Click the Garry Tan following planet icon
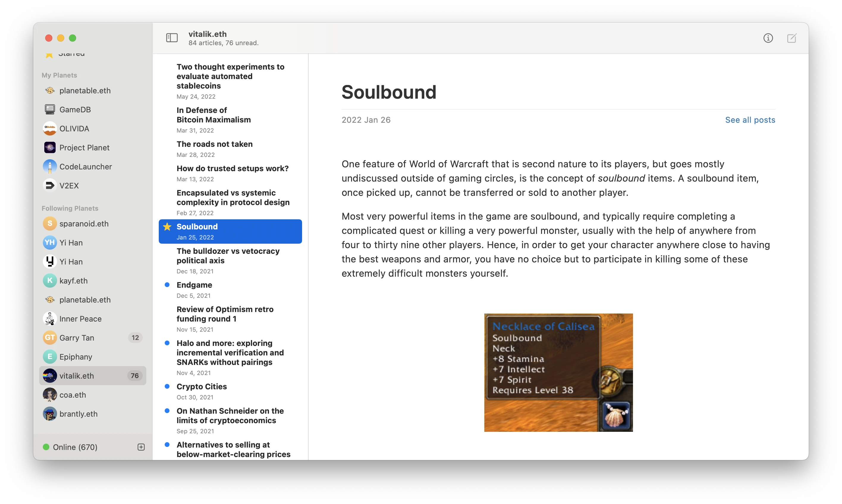This screenshot has height=504, width=842. pos(49,337)
